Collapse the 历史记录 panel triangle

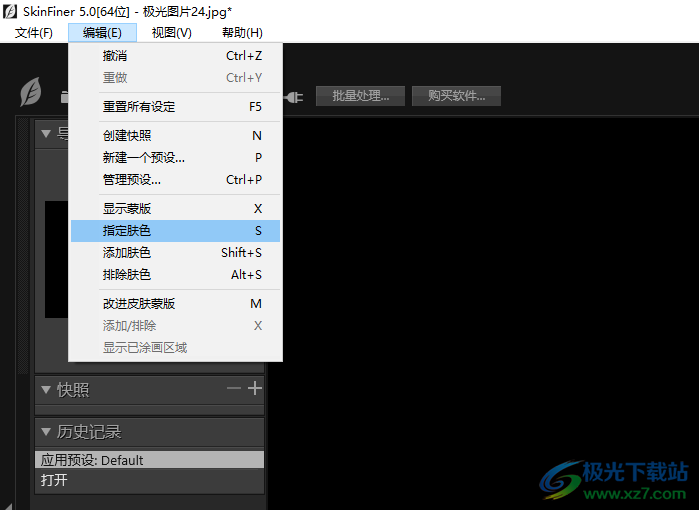click(45, 431)
